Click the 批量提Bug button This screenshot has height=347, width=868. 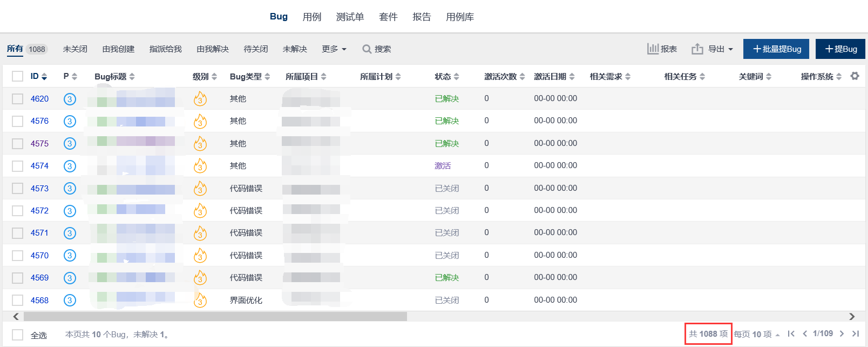[x=776, y=49]
